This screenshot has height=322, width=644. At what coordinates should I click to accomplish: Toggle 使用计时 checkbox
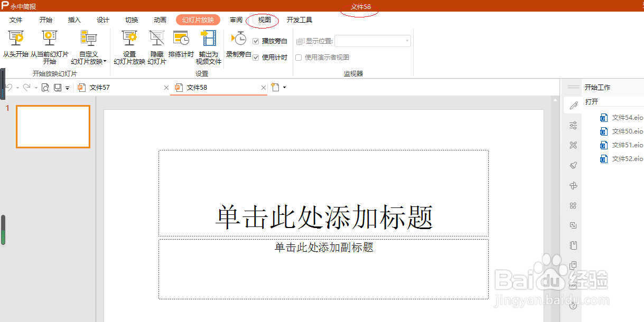coord(256,58)
